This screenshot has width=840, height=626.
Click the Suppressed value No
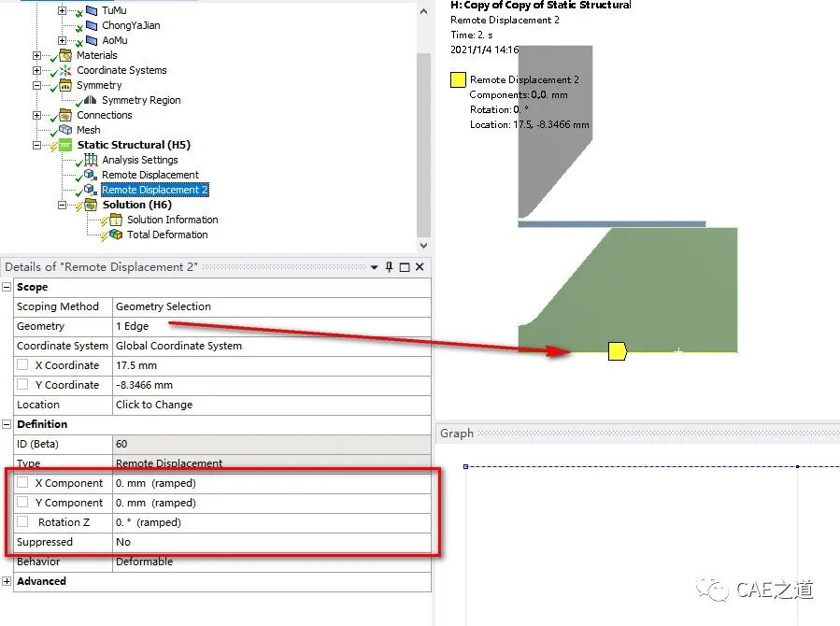coord(272,542)
